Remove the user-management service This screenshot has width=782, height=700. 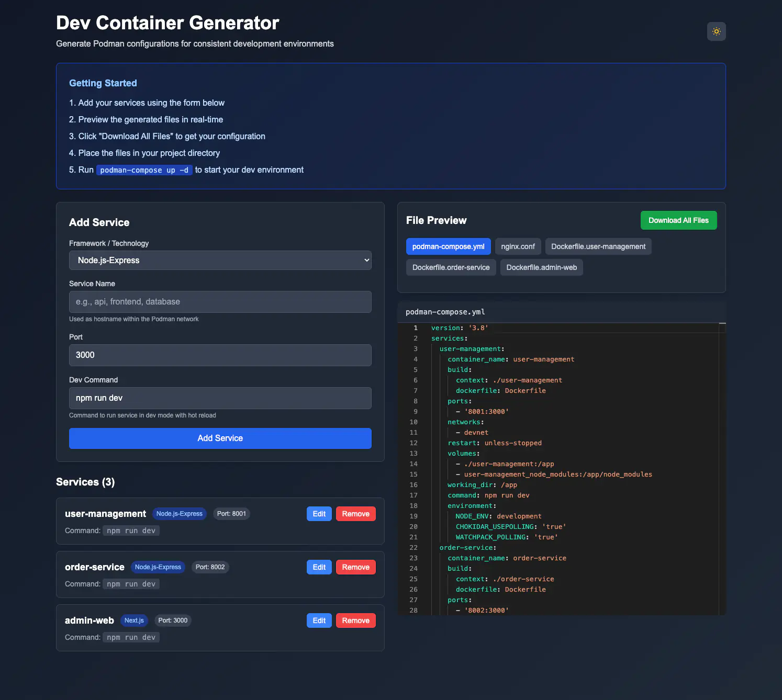[x=355, y=513]
